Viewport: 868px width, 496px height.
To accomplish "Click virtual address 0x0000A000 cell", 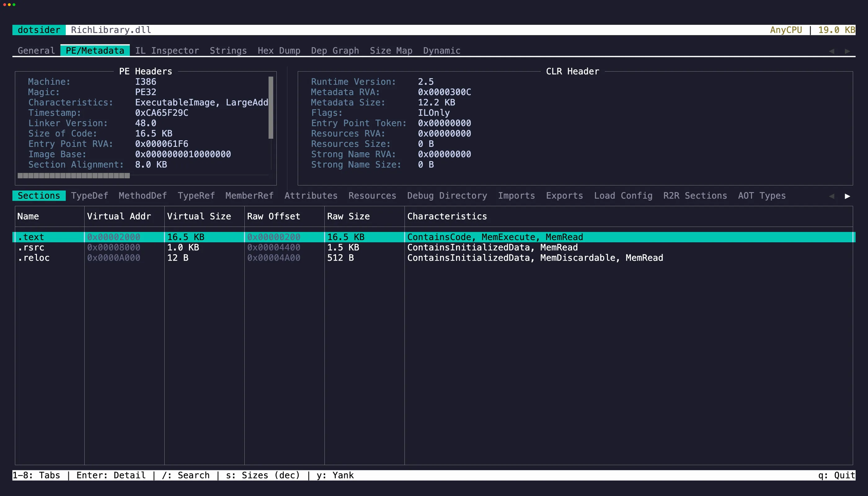I will click(x=113, y=258).
